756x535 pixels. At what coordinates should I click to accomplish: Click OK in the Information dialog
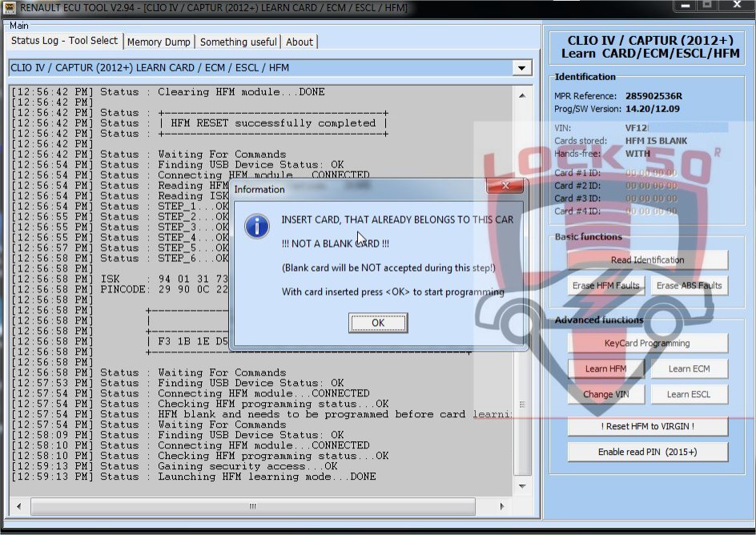[378, 323]
